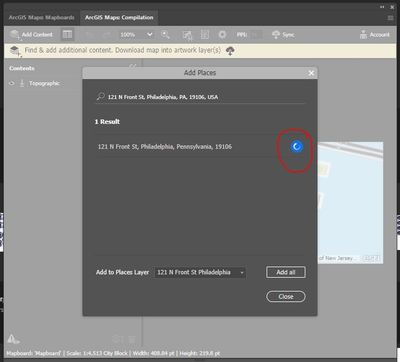Click the toolbar icon right of pin tool

(205, 34)
